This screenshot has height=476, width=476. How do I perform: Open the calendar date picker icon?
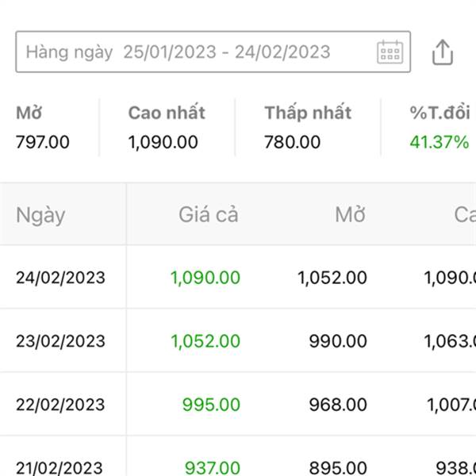pyautogui.click(x=390, y=52)
